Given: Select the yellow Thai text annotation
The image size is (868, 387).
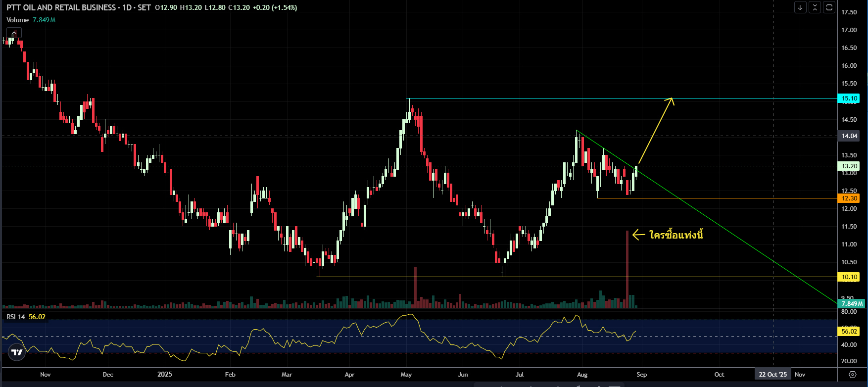Looking at the screenshot, I should [x=676, y=235].
